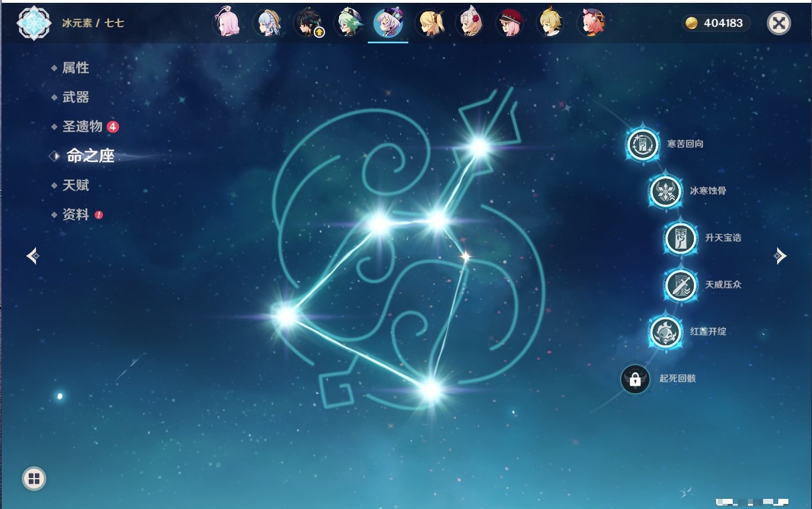Click the 红莲开绽 label text

[708, 331]
